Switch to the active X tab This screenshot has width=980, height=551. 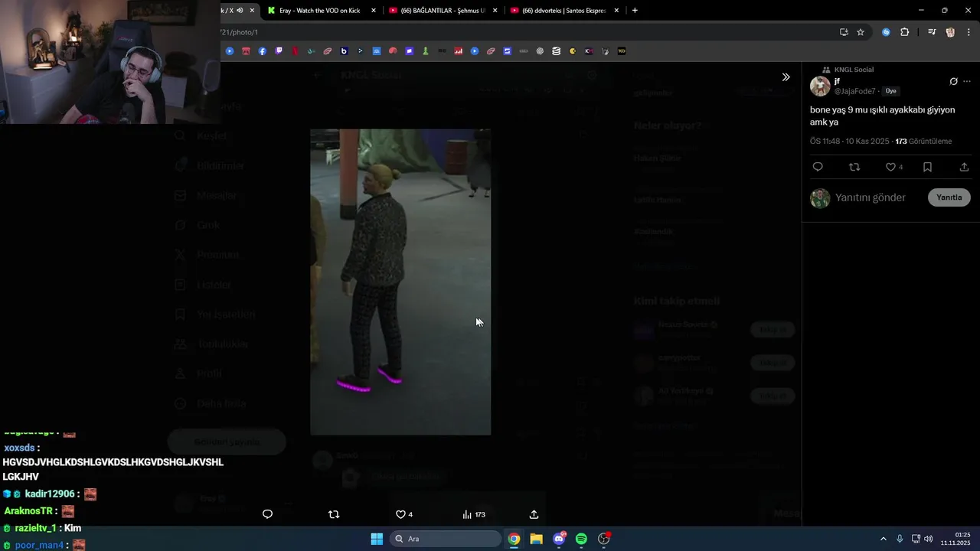227,11
